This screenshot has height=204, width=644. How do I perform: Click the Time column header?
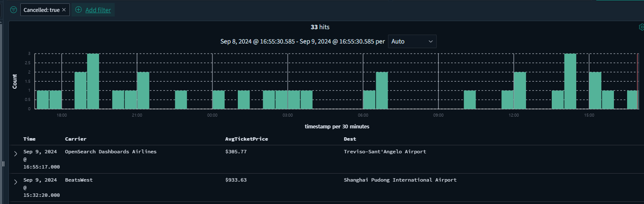(x=30, y=139)
